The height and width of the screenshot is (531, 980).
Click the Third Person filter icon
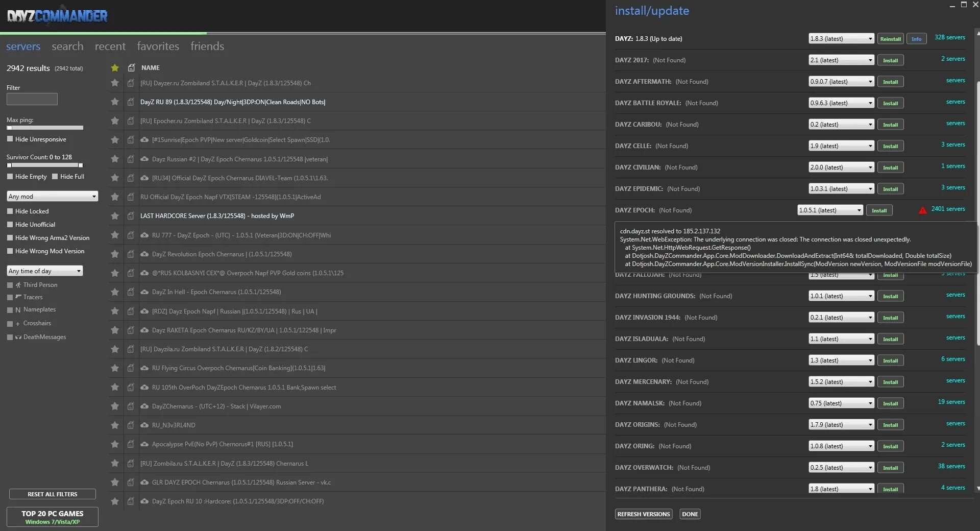[x=18, y=285]
